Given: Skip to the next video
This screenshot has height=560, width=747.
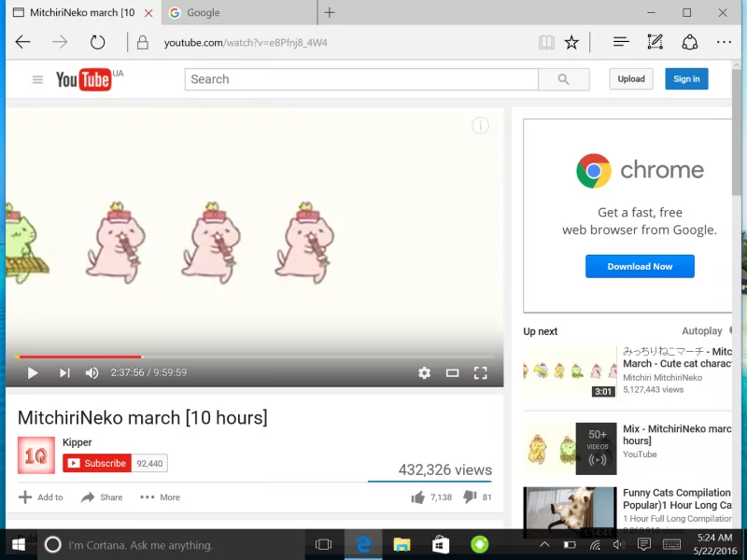Looking at the screenshot, I should 64,372.
